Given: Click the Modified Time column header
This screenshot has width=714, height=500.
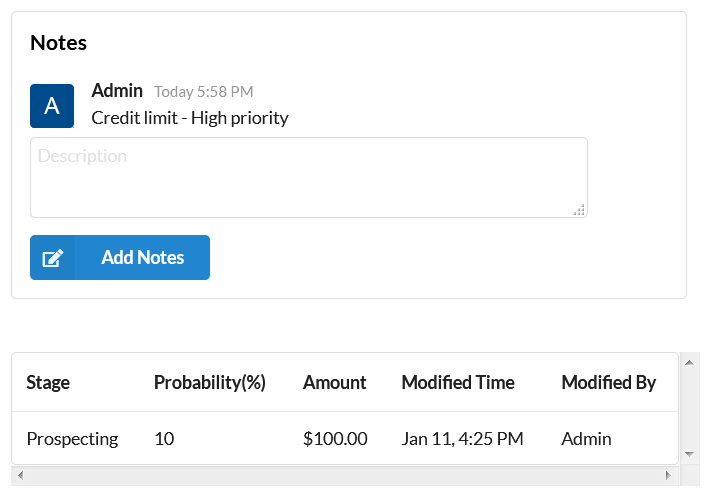Looking at the screenshot, I should (458, 383).
